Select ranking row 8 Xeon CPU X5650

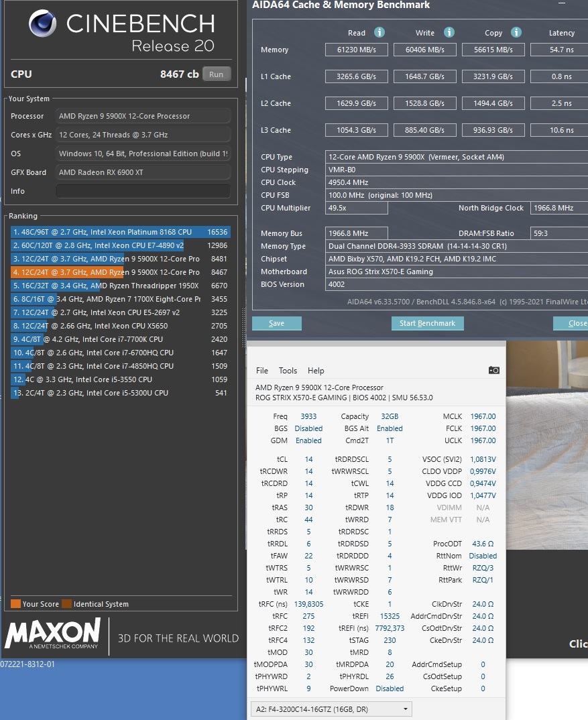(x=121, y=326)
